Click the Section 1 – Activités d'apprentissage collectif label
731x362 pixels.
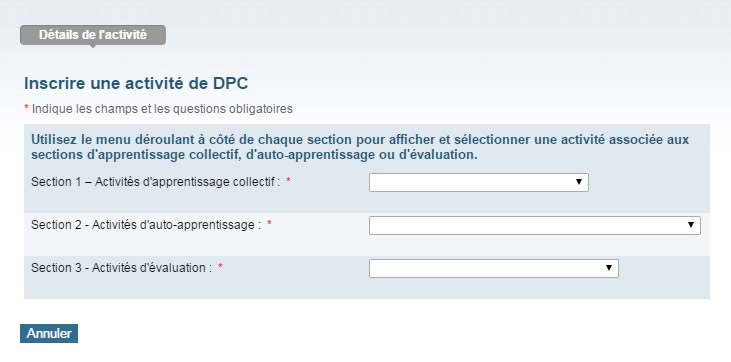point(156,182)
